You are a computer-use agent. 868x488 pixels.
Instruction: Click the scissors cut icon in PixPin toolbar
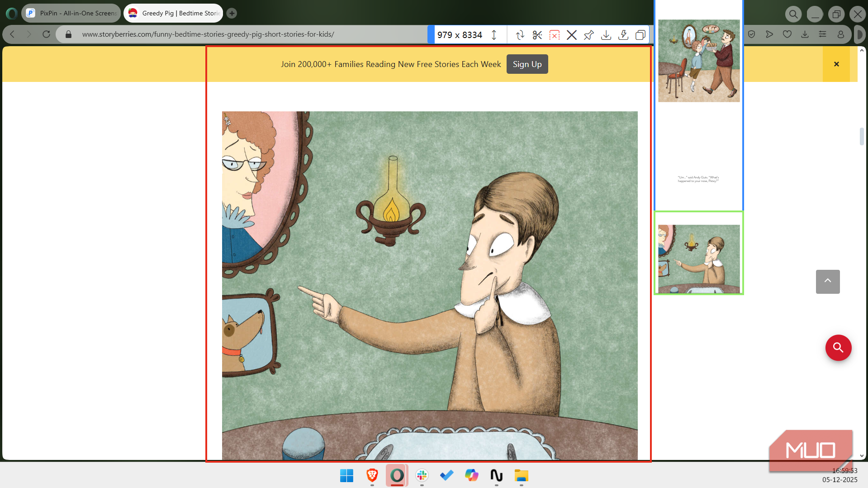(x=537, y=35)
